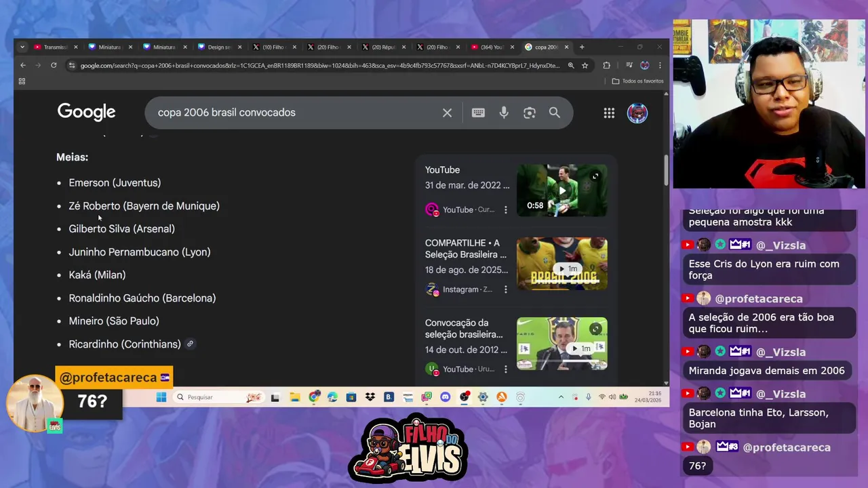Click the source link icon after Ricardinho (Corinthians)
This screenshot has width=868, height=488.
coord(190,344)
